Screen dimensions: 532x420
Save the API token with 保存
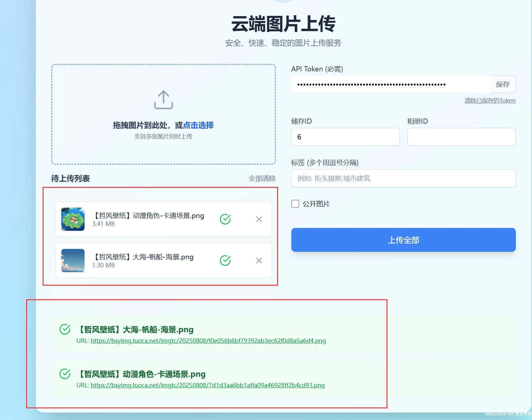coord(502,85)
